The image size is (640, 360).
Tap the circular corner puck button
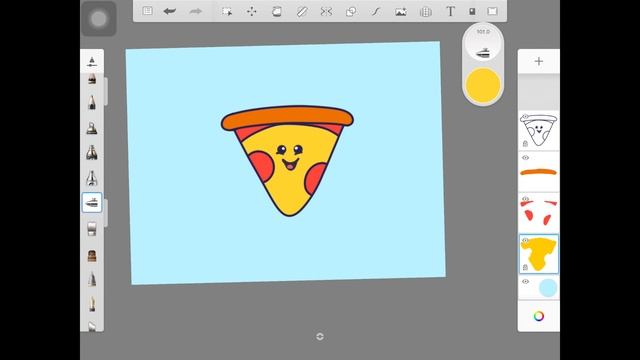point(99,19)
